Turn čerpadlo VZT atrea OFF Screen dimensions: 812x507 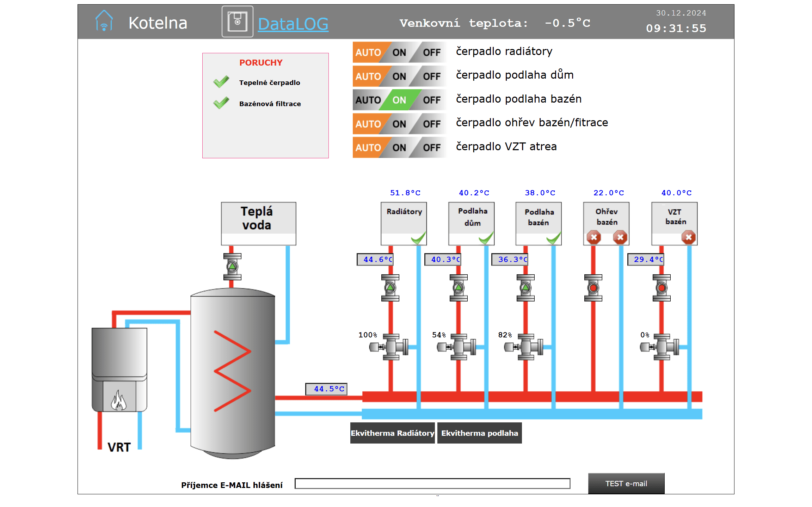(x=431, y=148)
